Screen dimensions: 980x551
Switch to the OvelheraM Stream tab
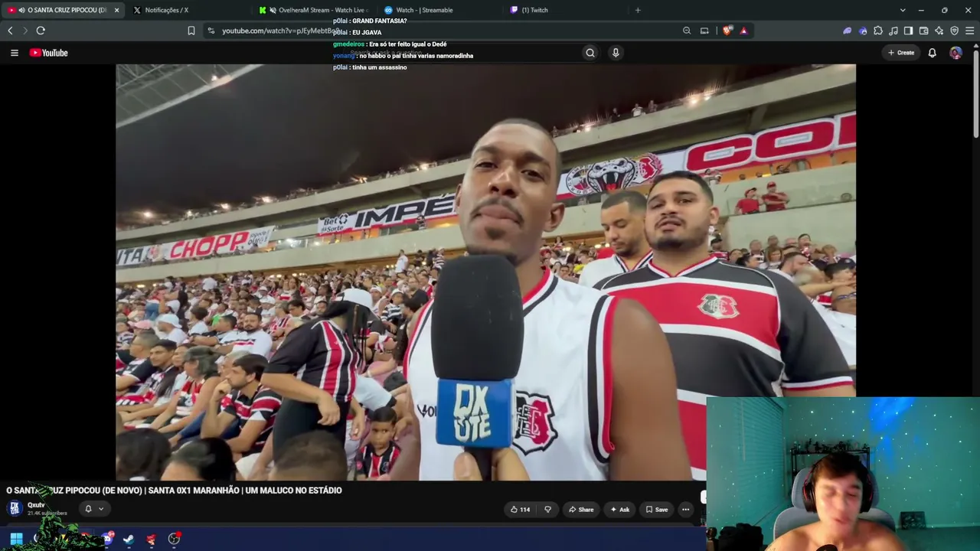tap(314, 10)
